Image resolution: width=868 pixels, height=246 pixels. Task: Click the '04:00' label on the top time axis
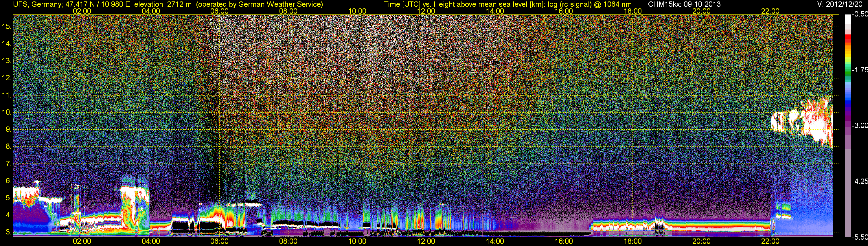click(151, 11)
